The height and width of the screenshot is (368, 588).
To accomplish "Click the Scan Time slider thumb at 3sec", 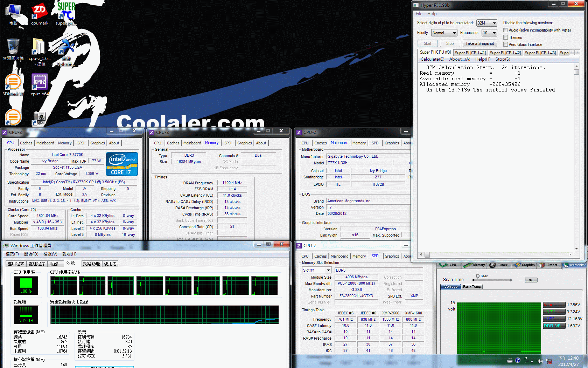I will coord(478,277).
